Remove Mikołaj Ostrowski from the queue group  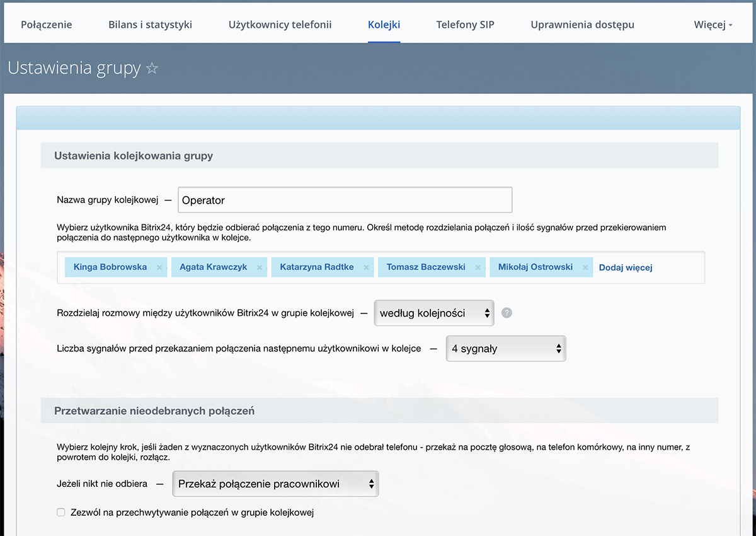585,267
